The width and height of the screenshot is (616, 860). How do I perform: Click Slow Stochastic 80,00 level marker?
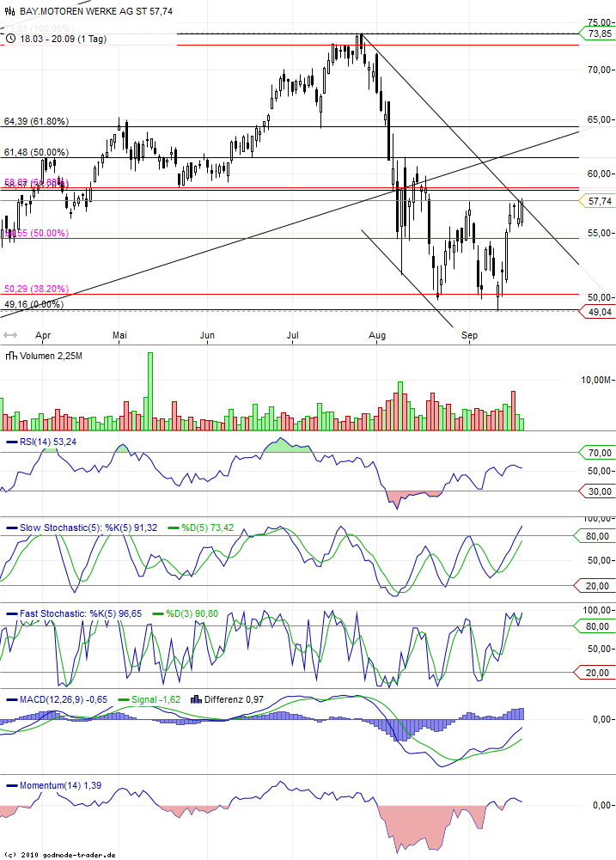594,536
